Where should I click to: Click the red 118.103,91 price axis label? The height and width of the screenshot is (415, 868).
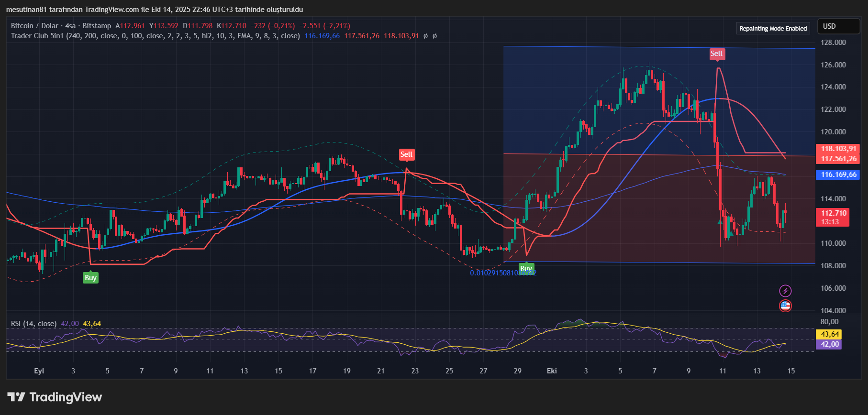[838, 149]
